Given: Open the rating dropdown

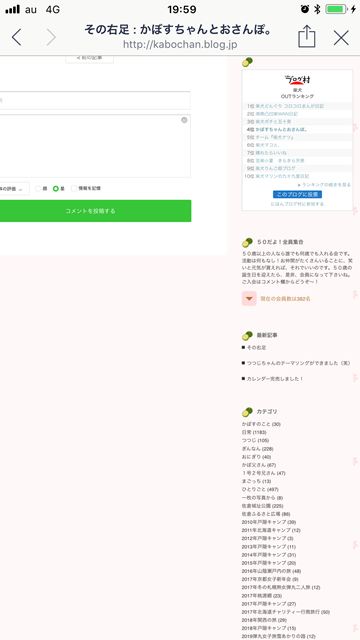Looking at the screenshot, I should coord(14,189).
